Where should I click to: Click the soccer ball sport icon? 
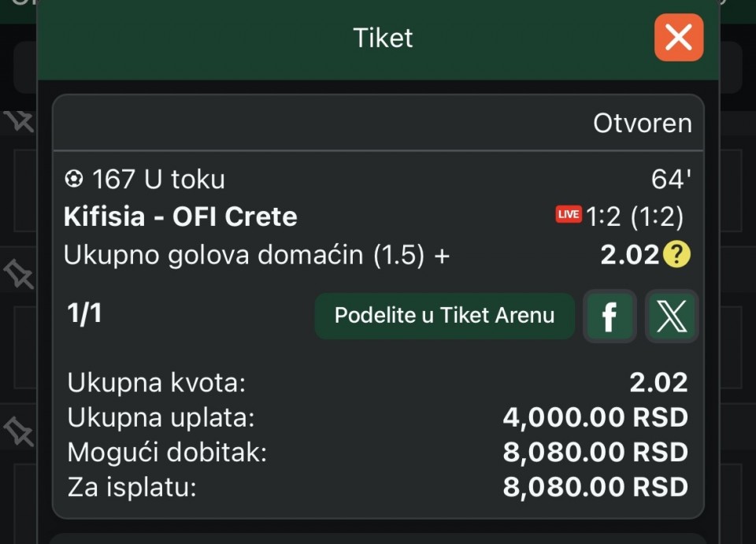[73, 179]
